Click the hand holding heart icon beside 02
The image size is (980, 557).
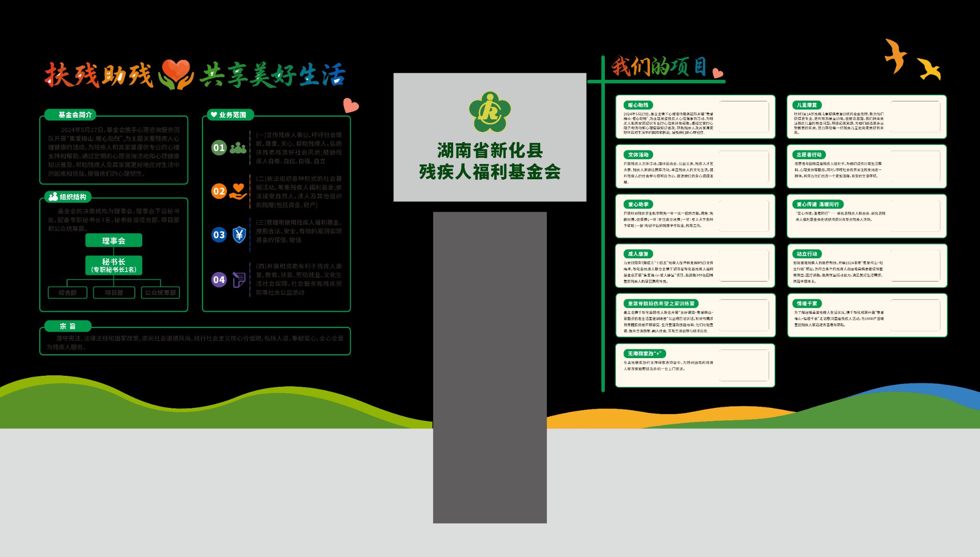238,191
